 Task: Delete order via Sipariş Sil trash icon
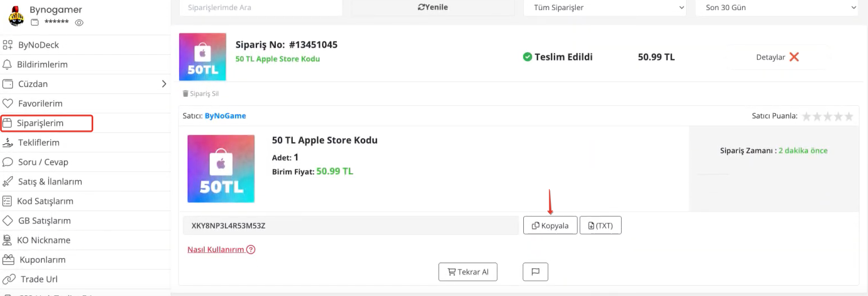(x=185, y=93)
